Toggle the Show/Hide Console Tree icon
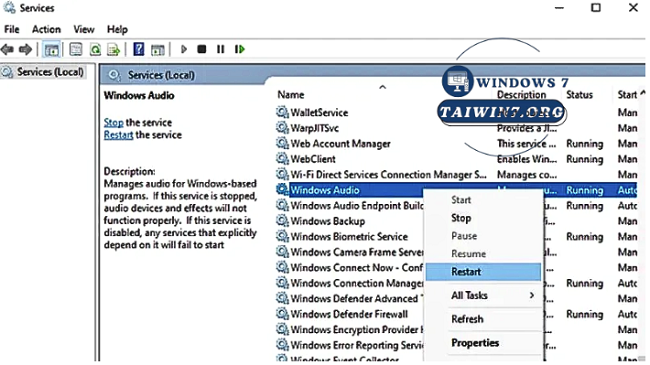650x365 pixels. coord(52,50)
